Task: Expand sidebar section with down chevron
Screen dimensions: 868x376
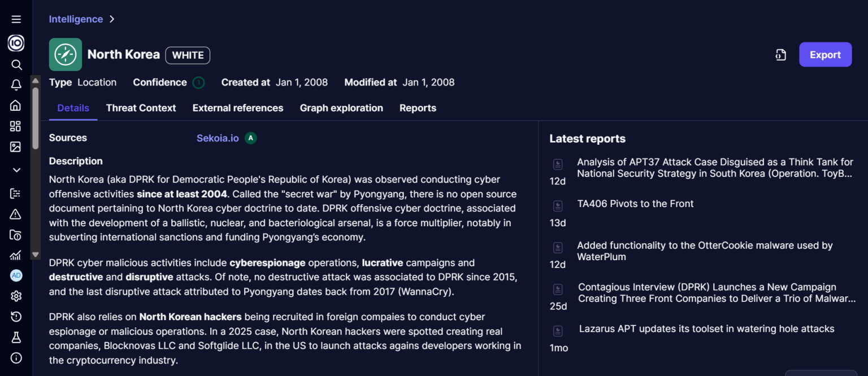Action: point(16,170)
